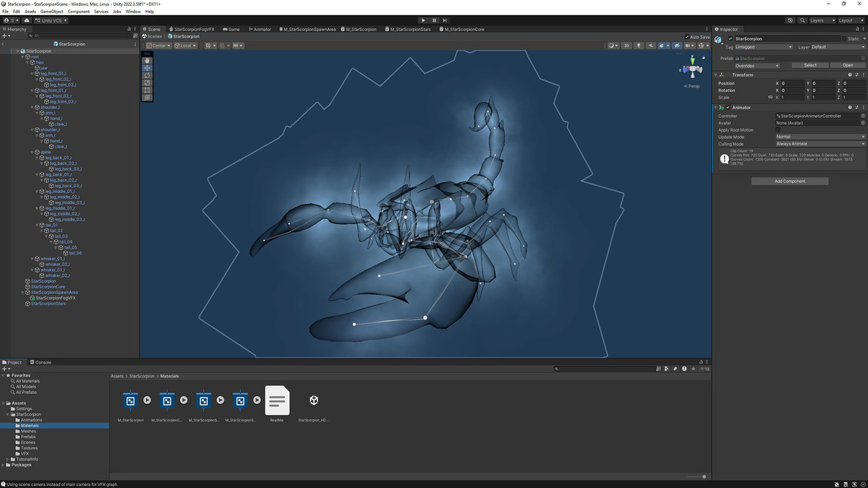The image size is (868, 488).
Task: Open the Undo History icon near Layers
Action: tap(791, 20)
